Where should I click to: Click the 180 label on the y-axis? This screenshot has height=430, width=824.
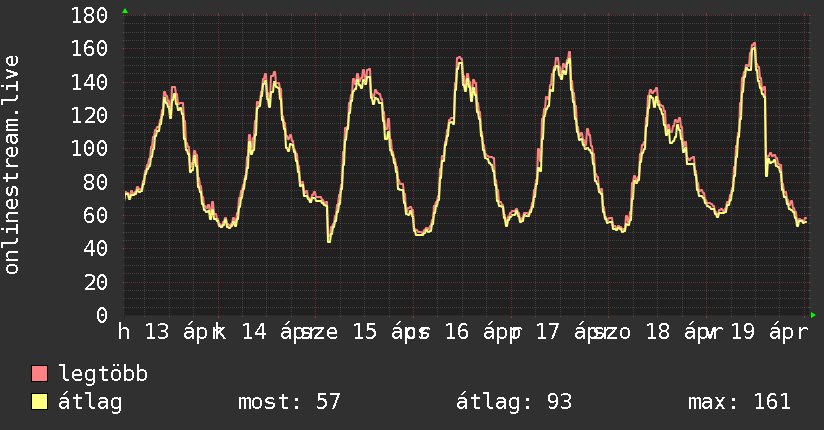click(90, 16)
